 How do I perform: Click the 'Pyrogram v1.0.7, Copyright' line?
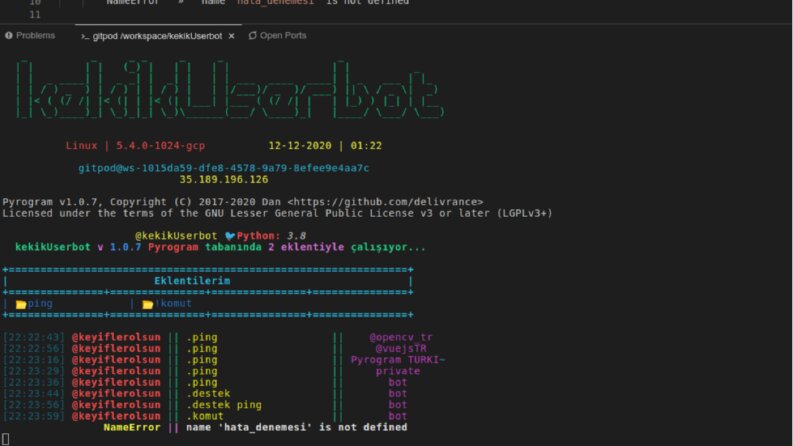click(243, 202)
